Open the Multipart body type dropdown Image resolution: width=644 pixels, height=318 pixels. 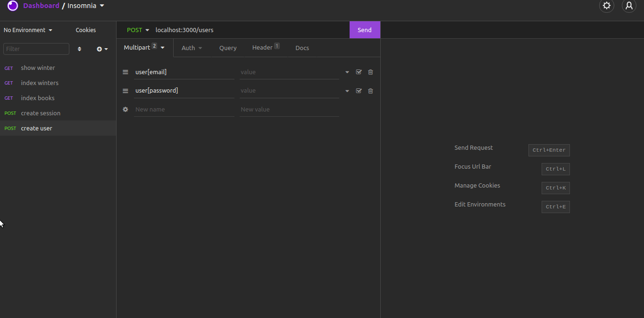point(144,48)
